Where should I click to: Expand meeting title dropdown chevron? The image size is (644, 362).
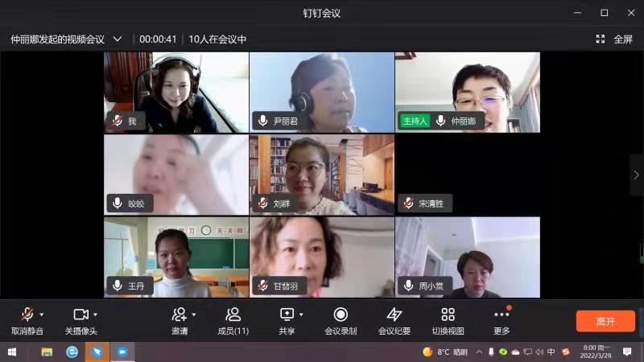coord(118,39)
